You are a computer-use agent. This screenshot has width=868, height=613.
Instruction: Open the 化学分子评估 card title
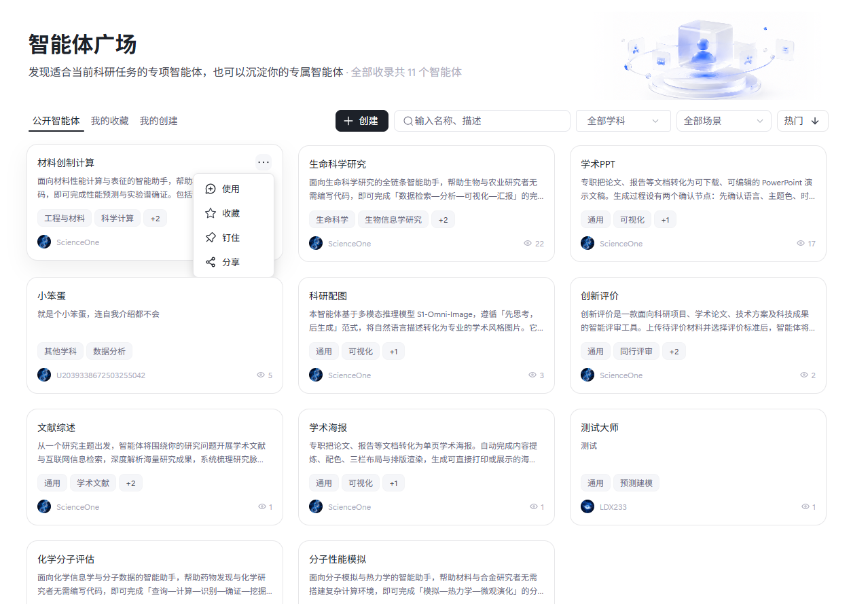click(66, 559)
